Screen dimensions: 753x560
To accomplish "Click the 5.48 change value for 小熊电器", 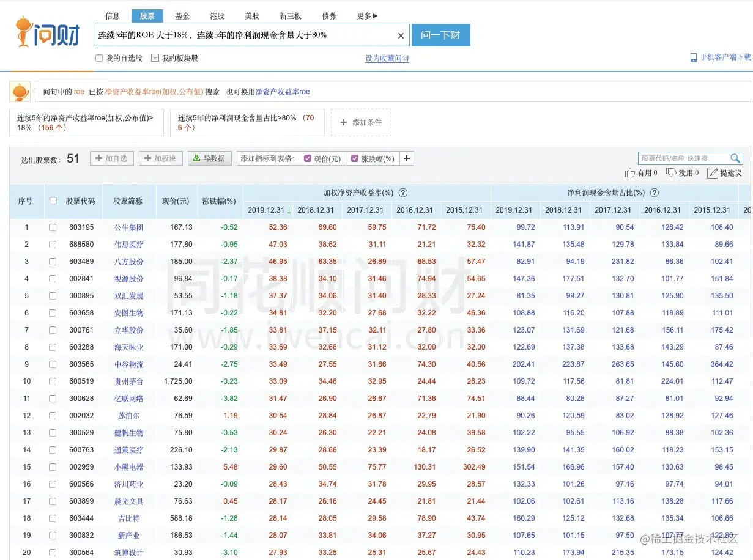I will [231, 467].
